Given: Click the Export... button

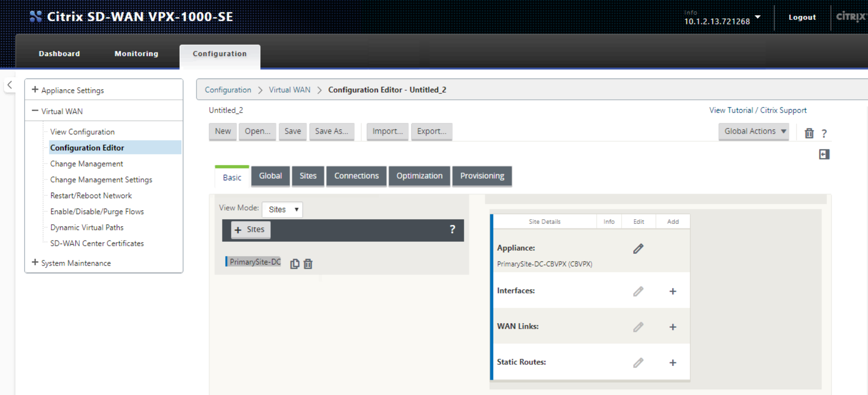Looking at the screenshot, I should click(432, 131).
